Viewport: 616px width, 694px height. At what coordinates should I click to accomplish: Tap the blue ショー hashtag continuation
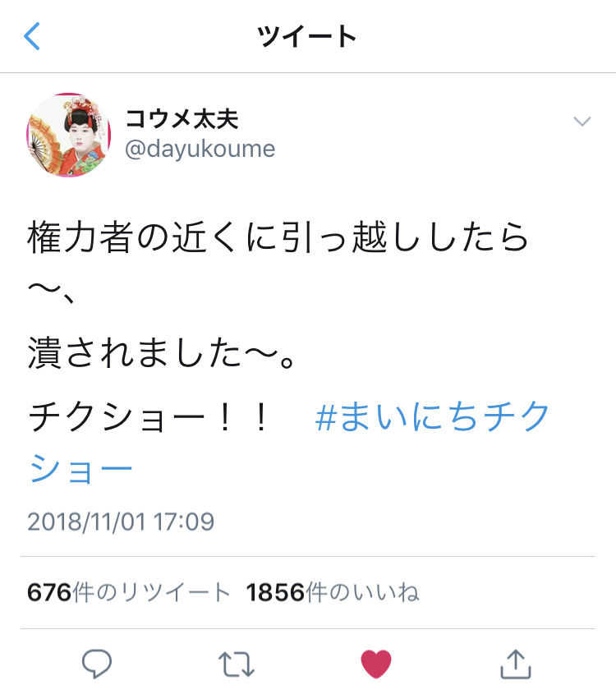[x=80, y=469]
